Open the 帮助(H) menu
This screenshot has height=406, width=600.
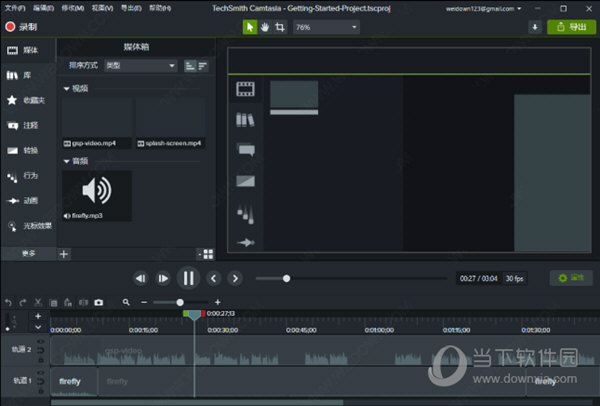160,8
